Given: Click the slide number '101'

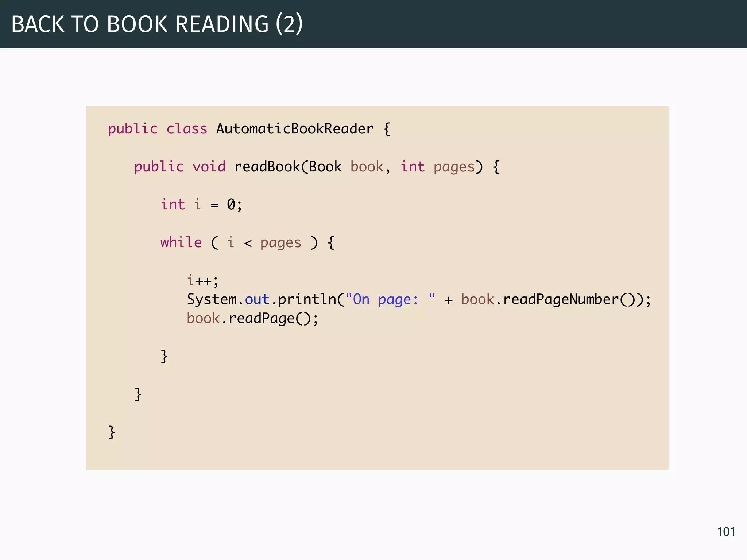Looking at the screenshot, I should click(x=726, y=532).
